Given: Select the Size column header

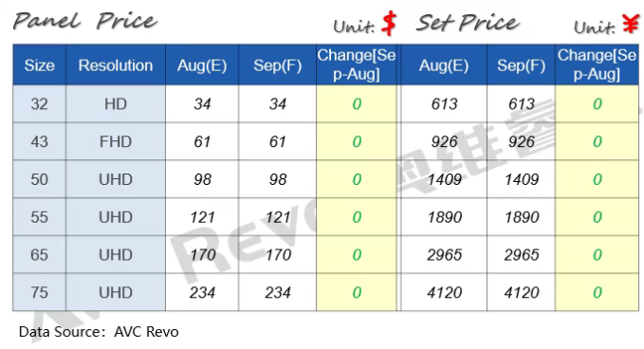Looking at the screenshot, I should [x=40, y=64].
